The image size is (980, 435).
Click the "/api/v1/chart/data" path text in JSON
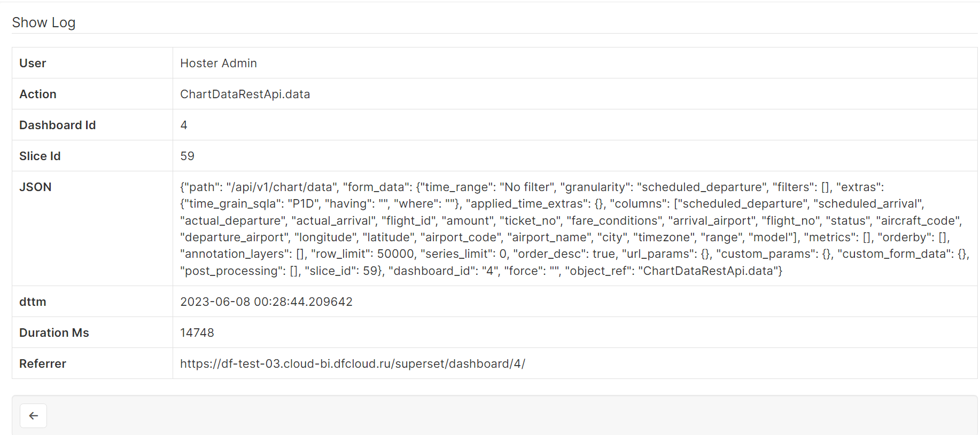(282, 187)
